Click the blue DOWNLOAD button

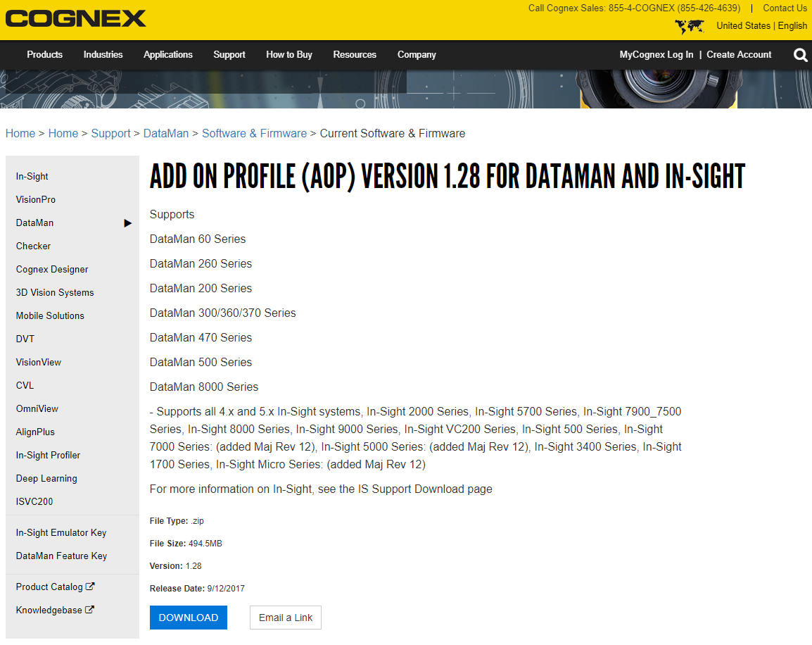pos(188,618)
